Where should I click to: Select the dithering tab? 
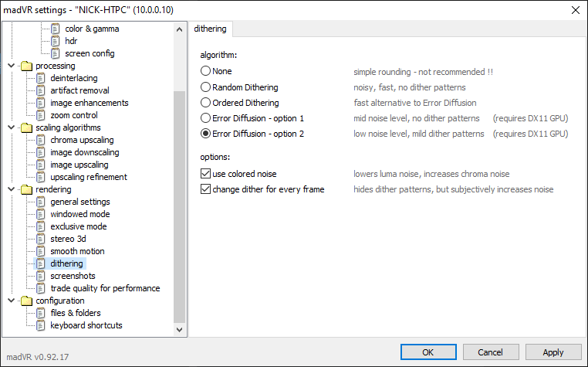point(211,29)
